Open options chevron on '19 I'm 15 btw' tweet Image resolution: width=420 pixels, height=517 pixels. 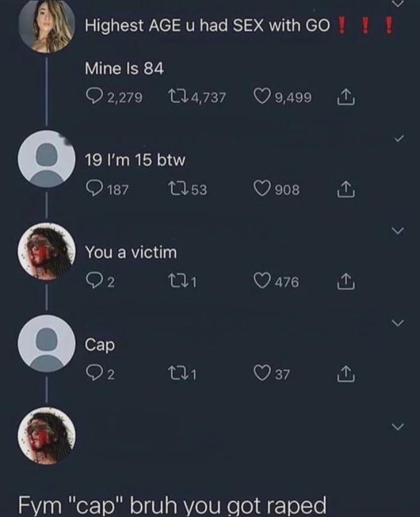[398, 139]
